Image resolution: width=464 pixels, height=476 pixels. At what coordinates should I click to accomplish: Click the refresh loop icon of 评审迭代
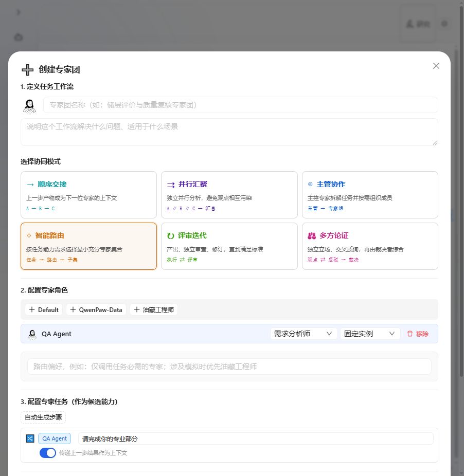pos(170,236)
